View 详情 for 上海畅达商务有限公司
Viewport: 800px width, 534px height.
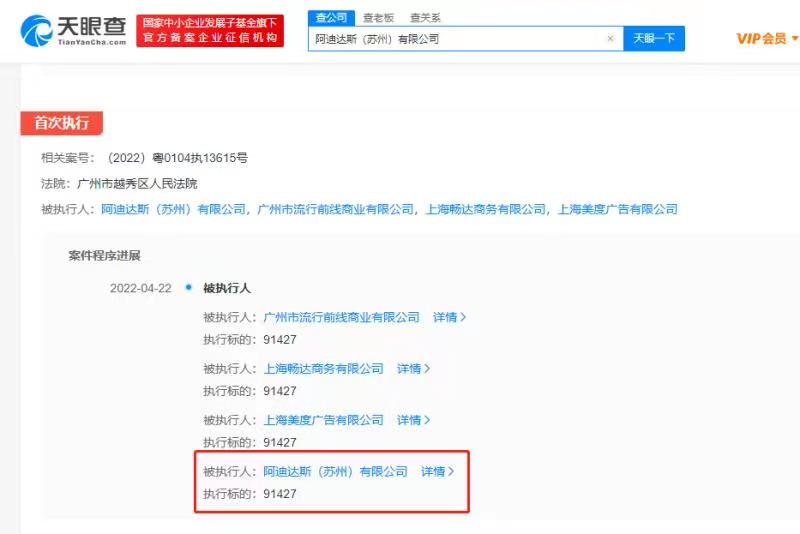[x=413, y=369]
